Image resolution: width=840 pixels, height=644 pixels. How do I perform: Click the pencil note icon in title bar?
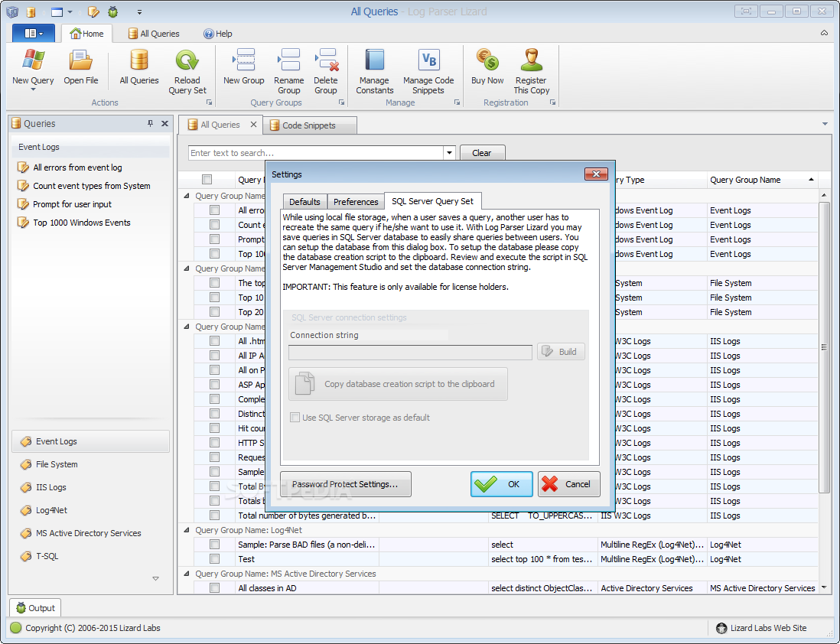pyautogui.click(x=93, y=11)
